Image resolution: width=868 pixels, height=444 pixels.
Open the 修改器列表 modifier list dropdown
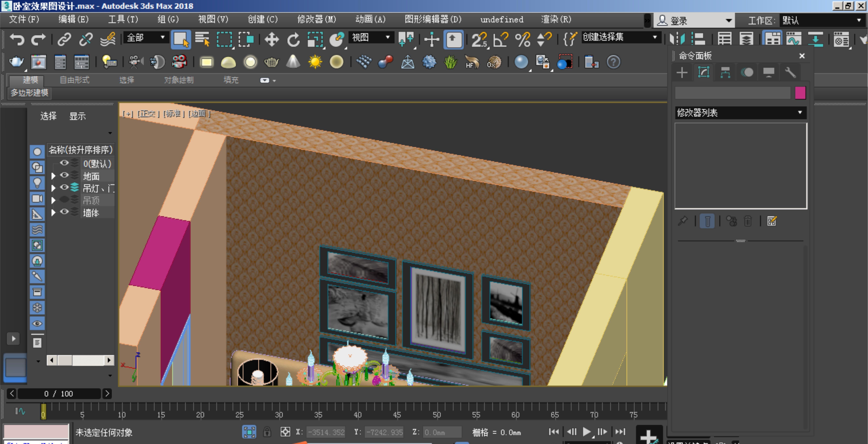(x=741, y=113)
